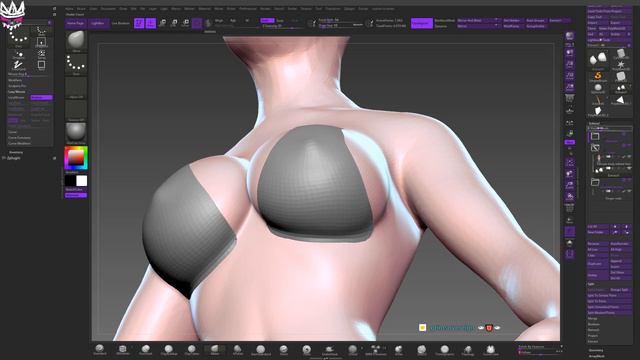Open LightBox browser
Viewport: 640px width, 360px height.
click(98, 23)
